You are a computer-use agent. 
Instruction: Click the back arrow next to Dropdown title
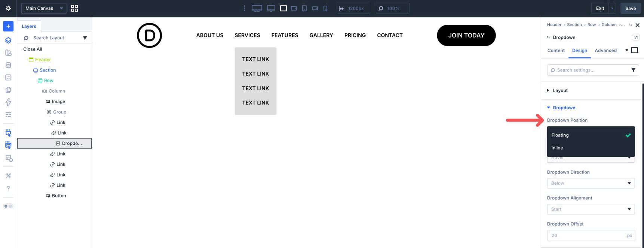coord(549,37)
